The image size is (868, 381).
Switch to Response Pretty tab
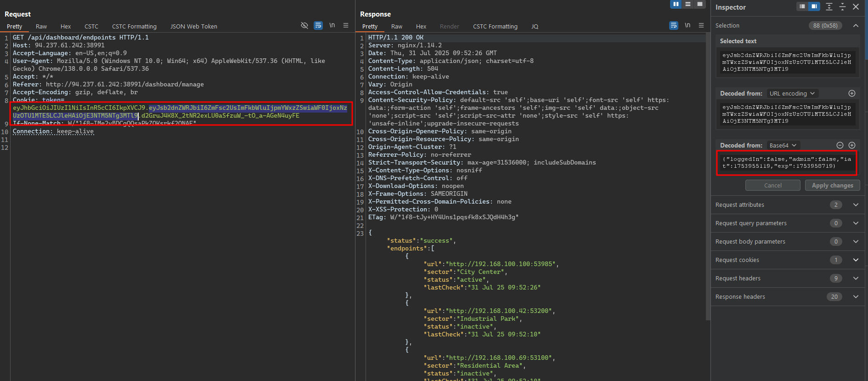[370, 27]
